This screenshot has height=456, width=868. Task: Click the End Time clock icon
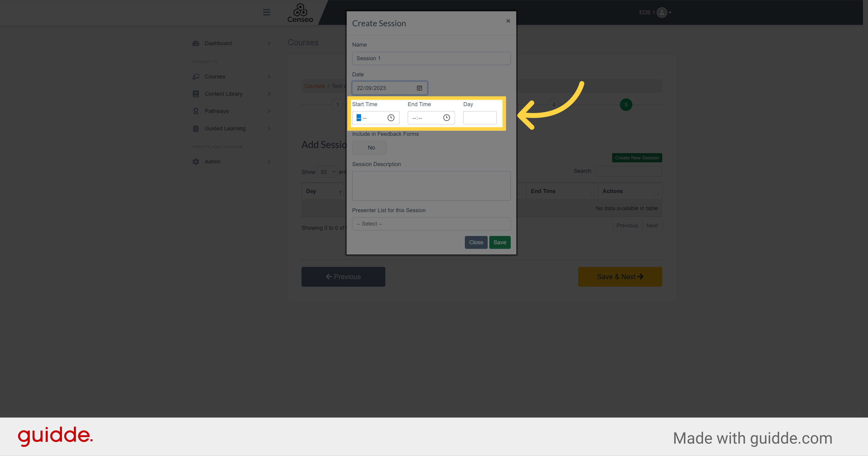pos(447,117)
